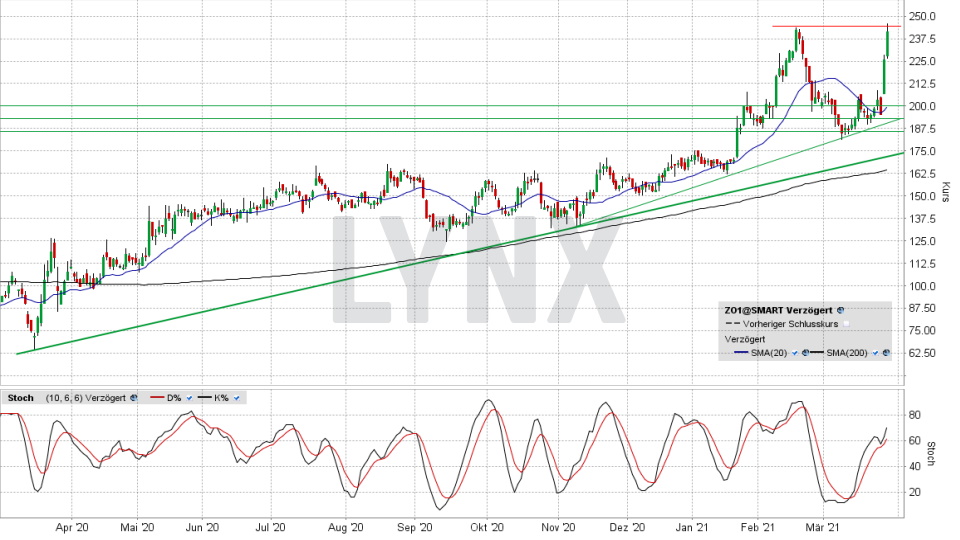Viewport: 960px width, 540px height.
Task: Click the vertical Kurs axis title
Action: tap(945, 190)
